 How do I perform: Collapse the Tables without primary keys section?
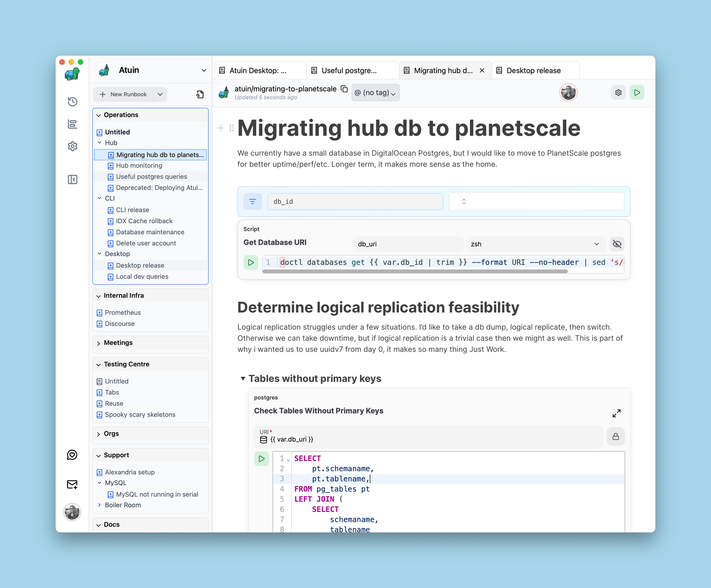pos(243,378)
